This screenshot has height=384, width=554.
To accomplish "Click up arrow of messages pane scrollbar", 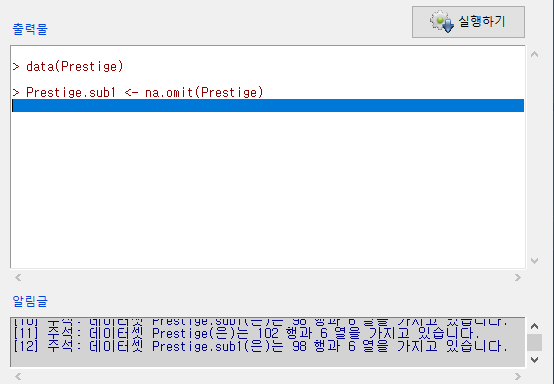I will [x=535, y=326].
